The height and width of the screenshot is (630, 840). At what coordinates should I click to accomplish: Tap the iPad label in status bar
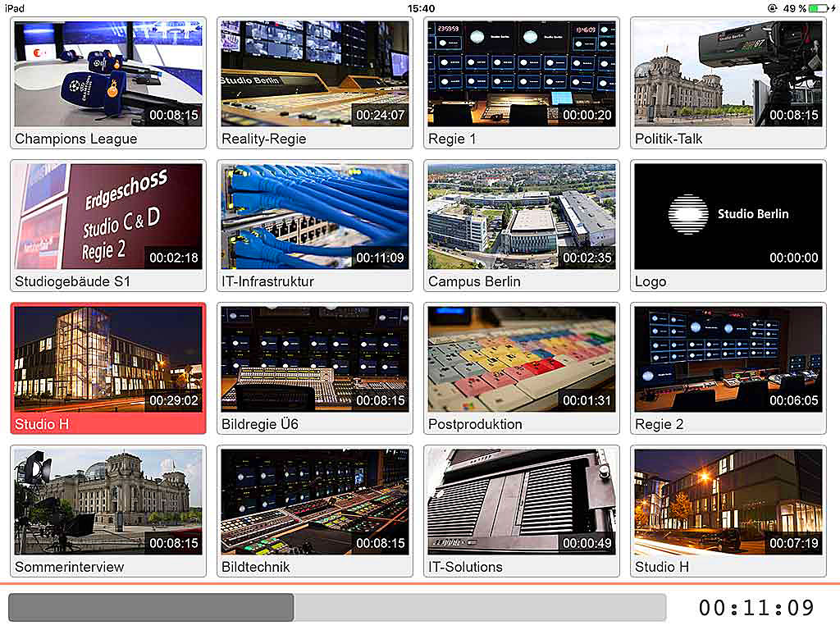pyautogui.click(x=15, y=8)
